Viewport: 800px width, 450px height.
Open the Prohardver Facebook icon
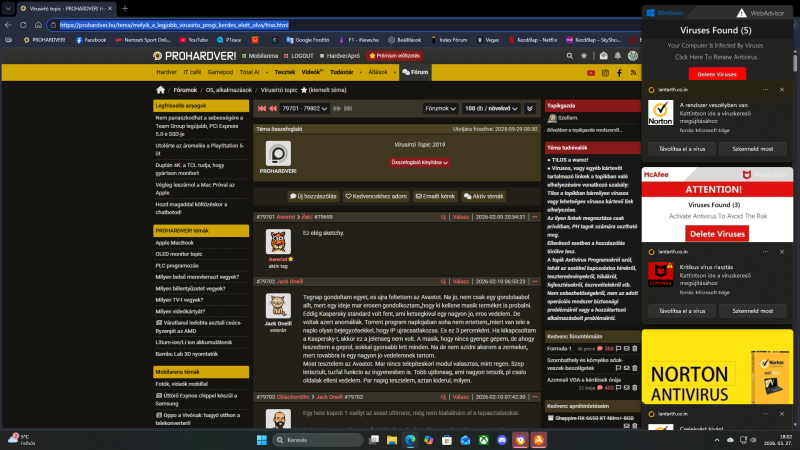point(619,73)
